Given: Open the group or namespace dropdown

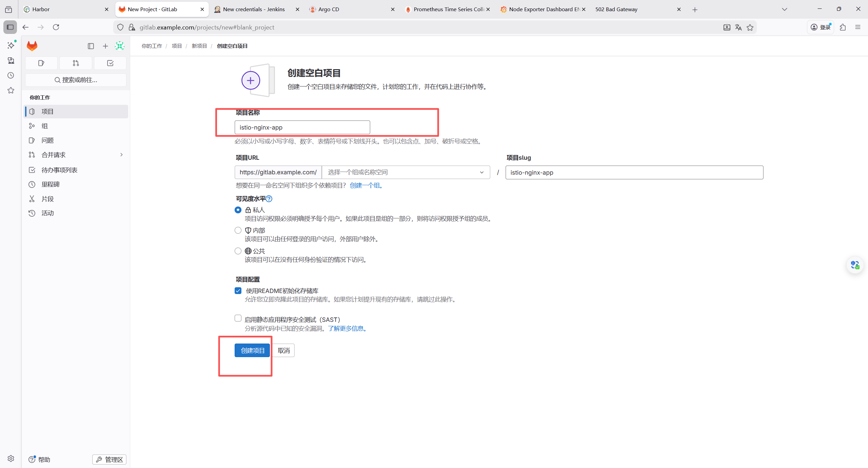Looking at the screenshot, I should [x=406, y=172].
